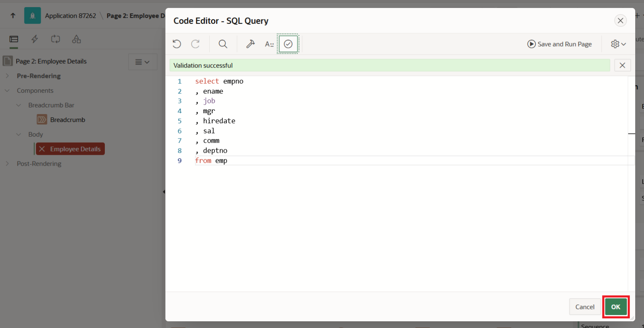Viewport: 644px width, 328px height.
Task: Expand the Pre-Rendering tree section
Action: click(8, 76)
